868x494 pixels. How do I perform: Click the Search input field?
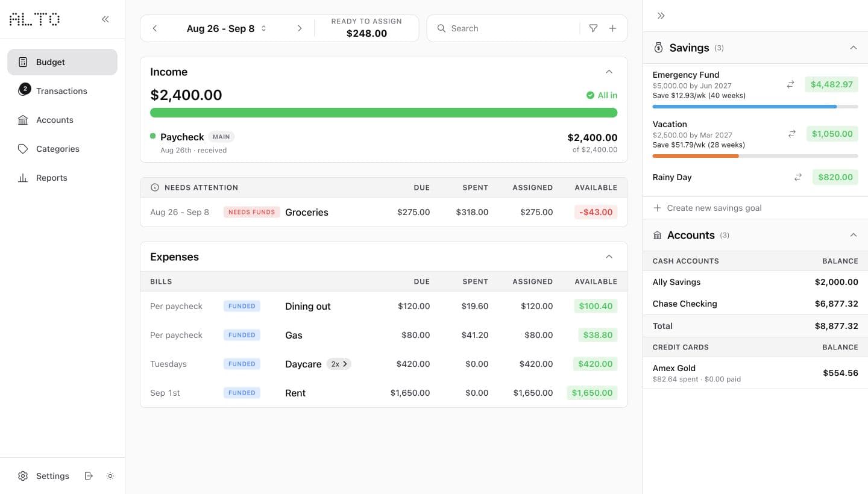click(508, 28)
